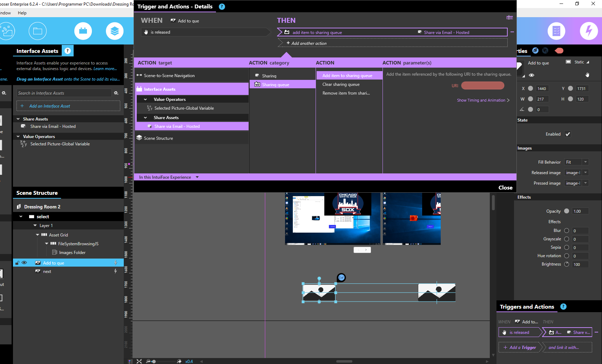Click the grid layout icon in dialog corner
This screenshot has height=364, width=602.
coord(509,18)
